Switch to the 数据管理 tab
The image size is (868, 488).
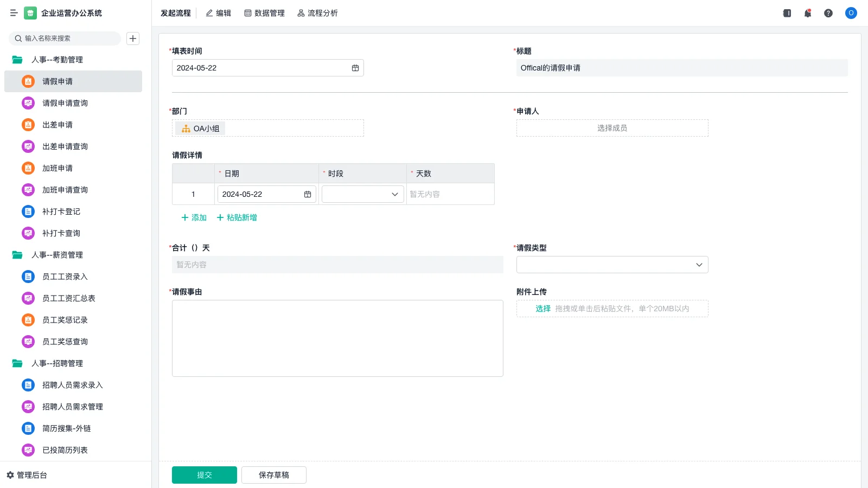[264, 13]
